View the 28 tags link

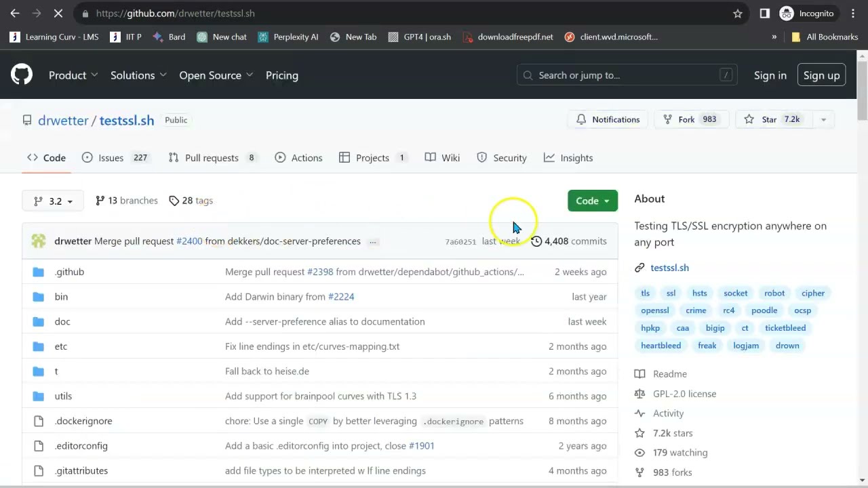point(191,201)
